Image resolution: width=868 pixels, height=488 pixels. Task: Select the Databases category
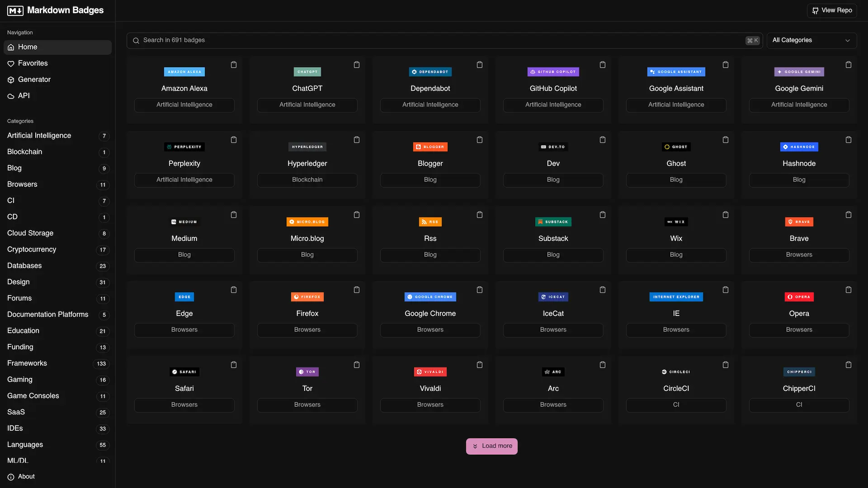pyautogui.click(x=57, y=266)
